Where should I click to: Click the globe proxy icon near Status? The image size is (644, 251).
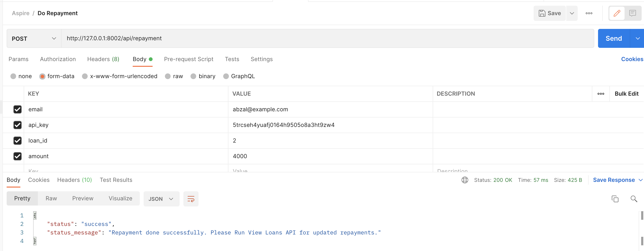click(465, 180)
